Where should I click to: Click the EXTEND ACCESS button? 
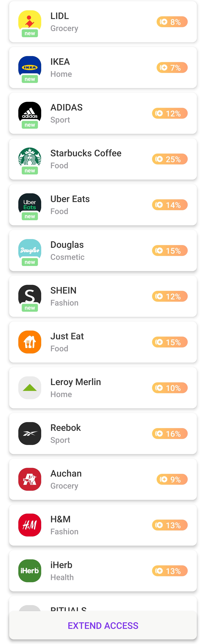click(103, 625)
